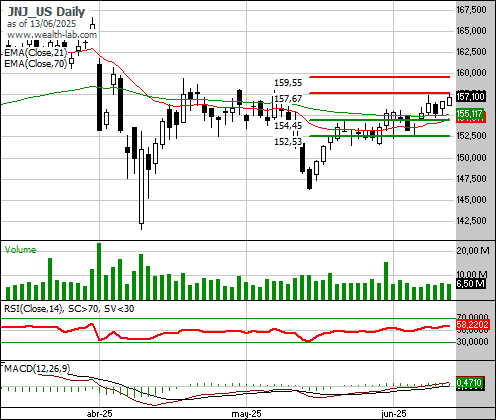Screen dimensions: 496x420
Task: Click the 157,100 last price tag
Action: [470, 97]
